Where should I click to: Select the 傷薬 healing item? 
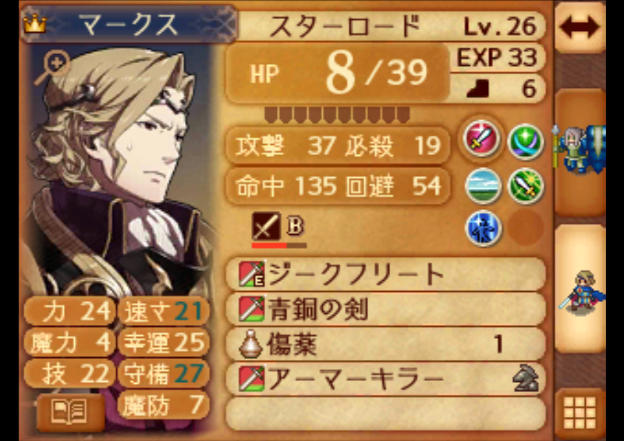tap(385, 344)
